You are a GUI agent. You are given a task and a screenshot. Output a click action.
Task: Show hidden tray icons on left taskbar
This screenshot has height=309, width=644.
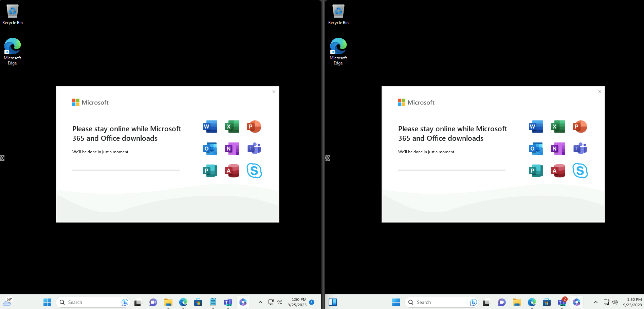[260, 302]
